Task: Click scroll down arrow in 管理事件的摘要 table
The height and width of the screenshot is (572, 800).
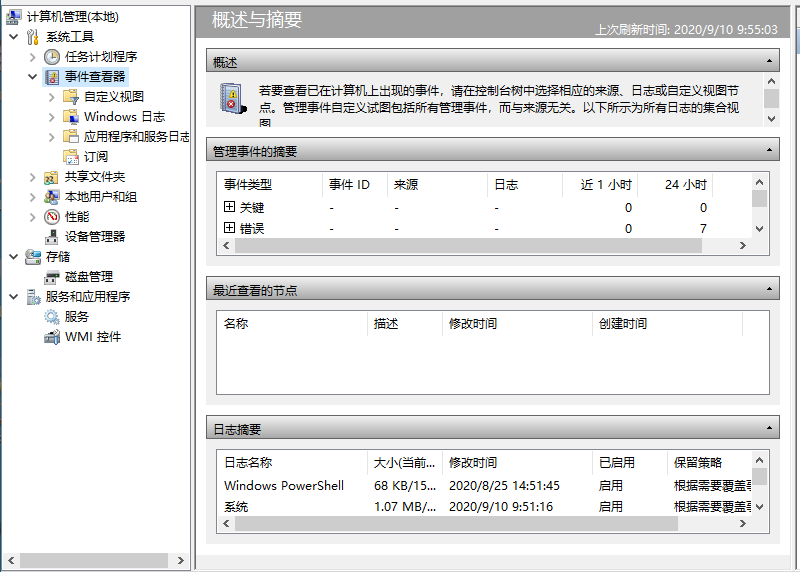Action: [760, 229]
